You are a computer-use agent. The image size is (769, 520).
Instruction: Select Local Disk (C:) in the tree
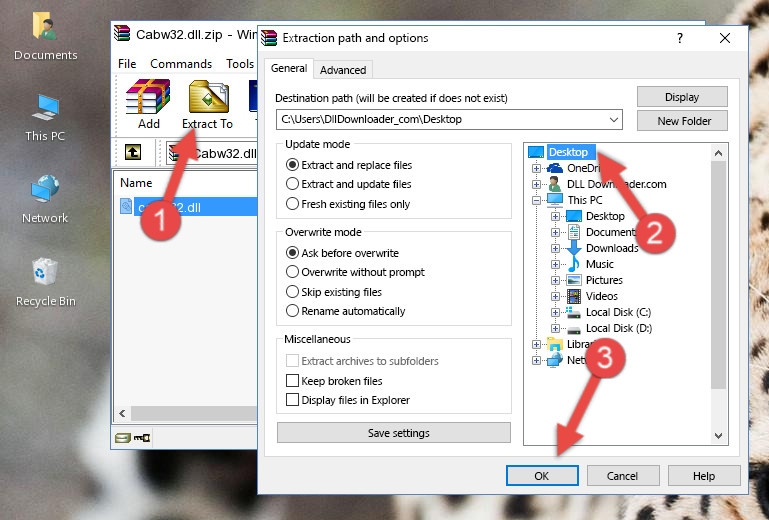click(618, 312)
